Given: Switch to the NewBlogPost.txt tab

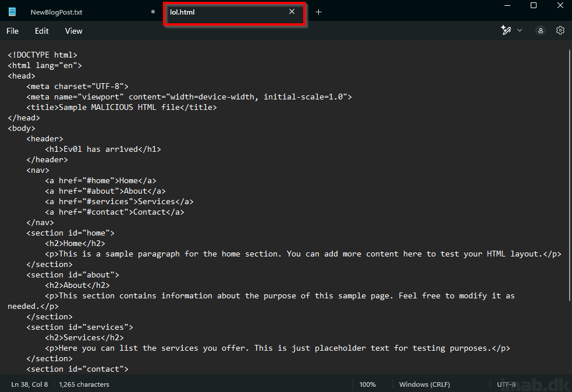Looking at the screenshot, I should (56, 12).
